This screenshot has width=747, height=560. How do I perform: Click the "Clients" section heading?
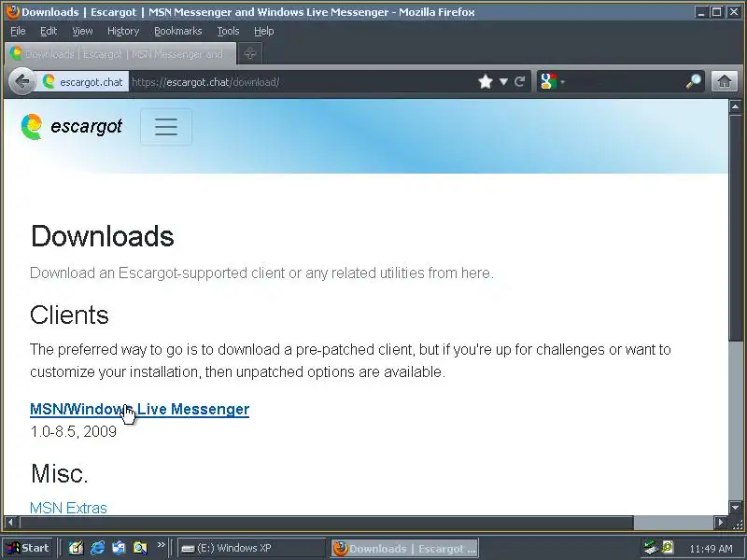click(69, 315)
